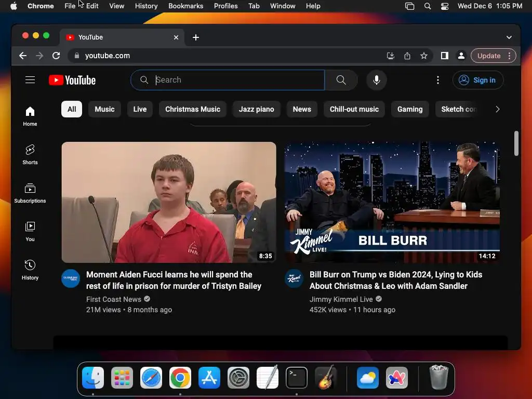The width and height of the screenshot is (532, 399).
Task: Toggle Chrome side panel
Action: tap(445, 56)
